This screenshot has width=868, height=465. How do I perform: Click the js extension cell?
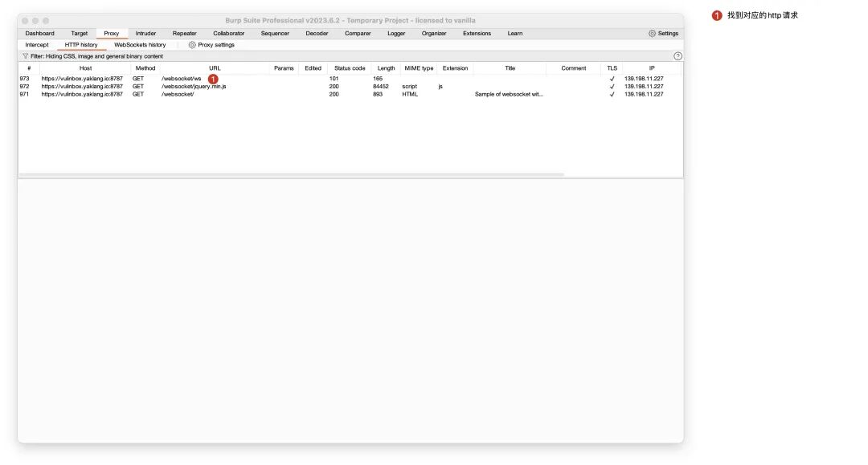[440, 87]
